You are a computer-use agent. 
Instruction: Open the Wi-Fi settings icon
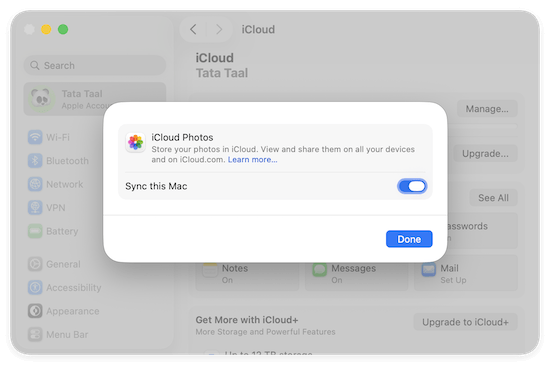point(35,137)
